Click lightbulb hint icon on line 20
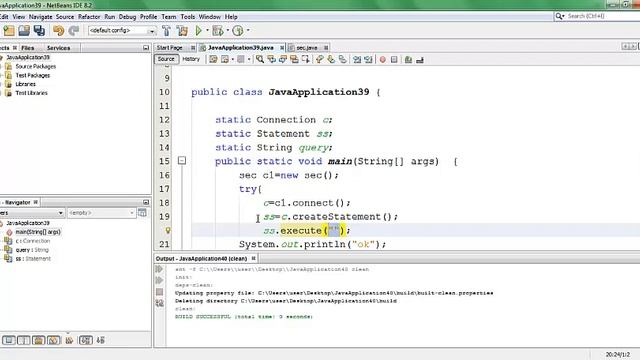The height and width of the screenshot is (360, 640). pyautogui.click(x=167, y=231)
